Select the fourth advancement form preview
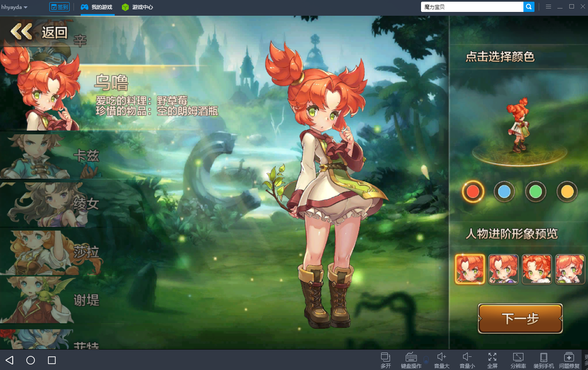The image size is (588, 370). coord(570,269)
